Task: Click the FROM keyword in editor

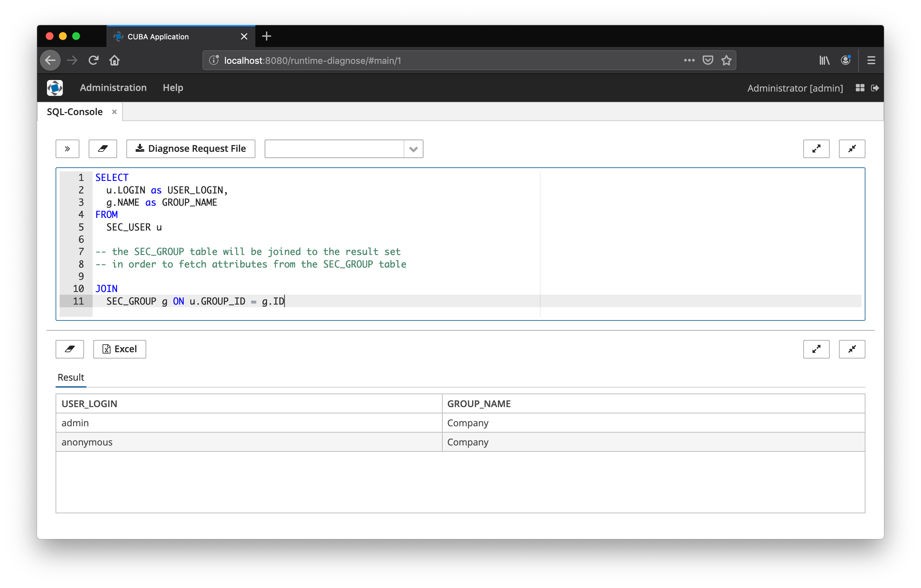Action: point(106,215)
